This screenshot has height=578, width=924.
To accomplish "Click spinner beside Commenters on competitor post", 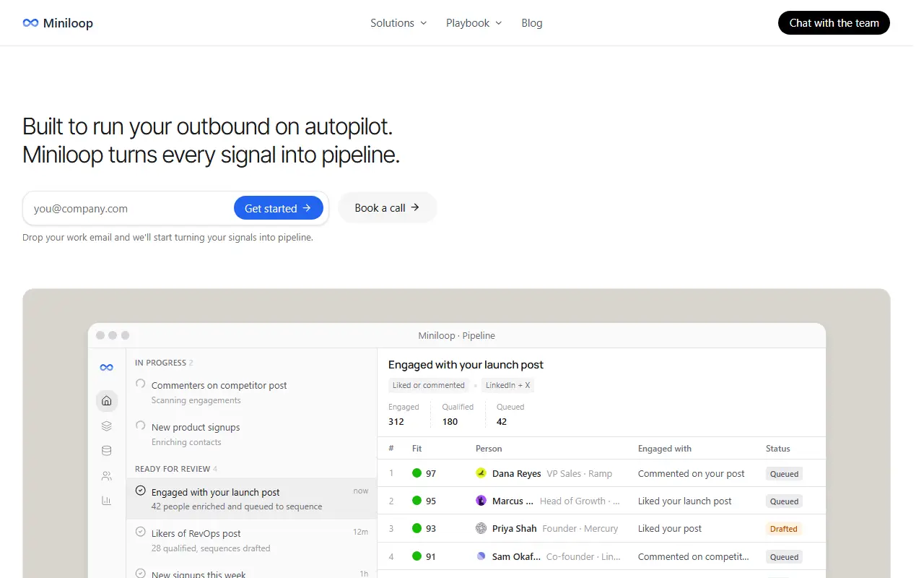I will pyautogui.click(x=141, y=384).
